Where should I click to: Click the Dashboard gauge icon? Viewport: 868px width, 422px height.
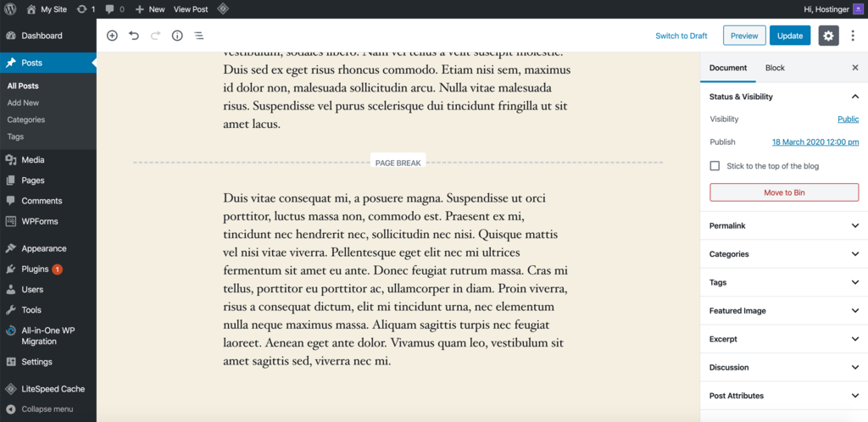[10, 36]
